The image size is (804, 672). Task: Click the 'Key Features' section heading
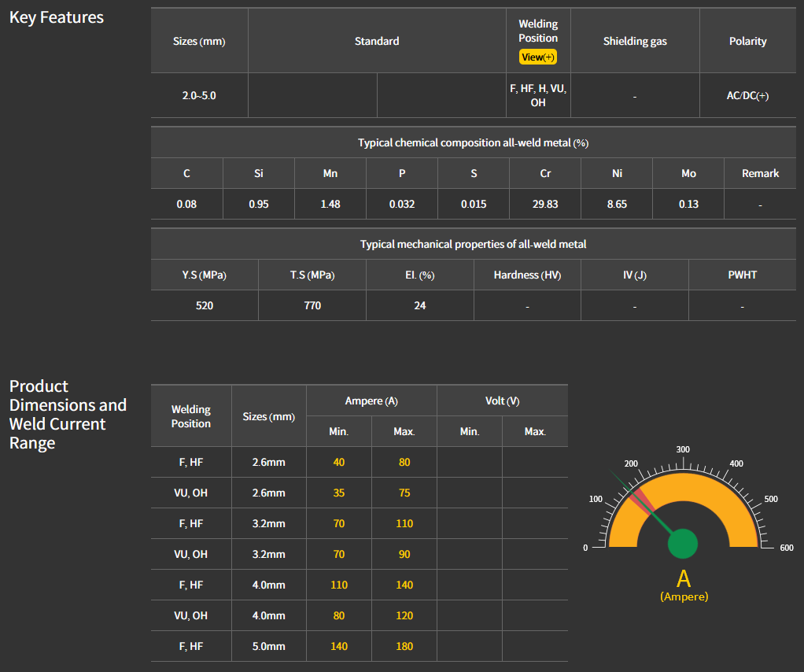[57, 17]
